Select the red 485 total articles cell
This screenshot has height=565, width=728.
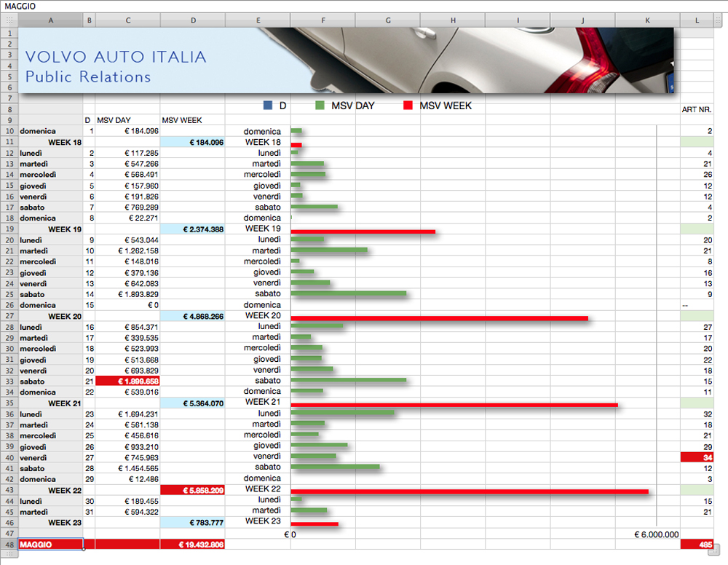(x=697, y=545)
